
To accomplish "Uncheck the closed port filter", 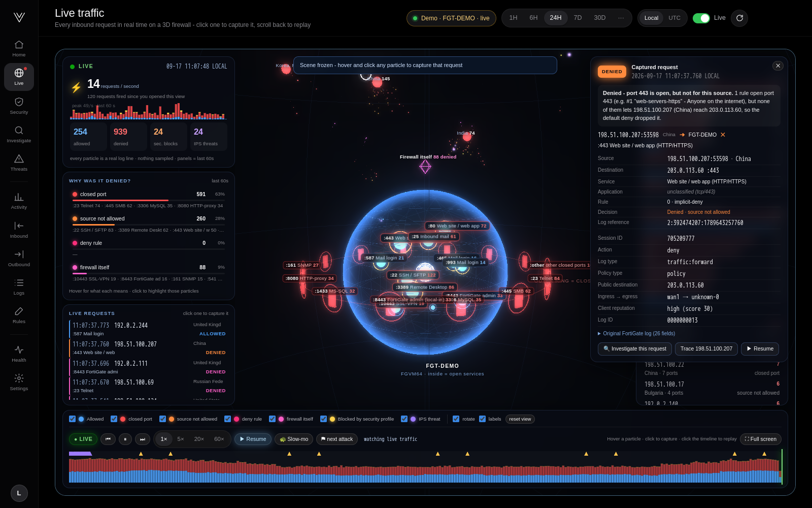I will [114, 419].
